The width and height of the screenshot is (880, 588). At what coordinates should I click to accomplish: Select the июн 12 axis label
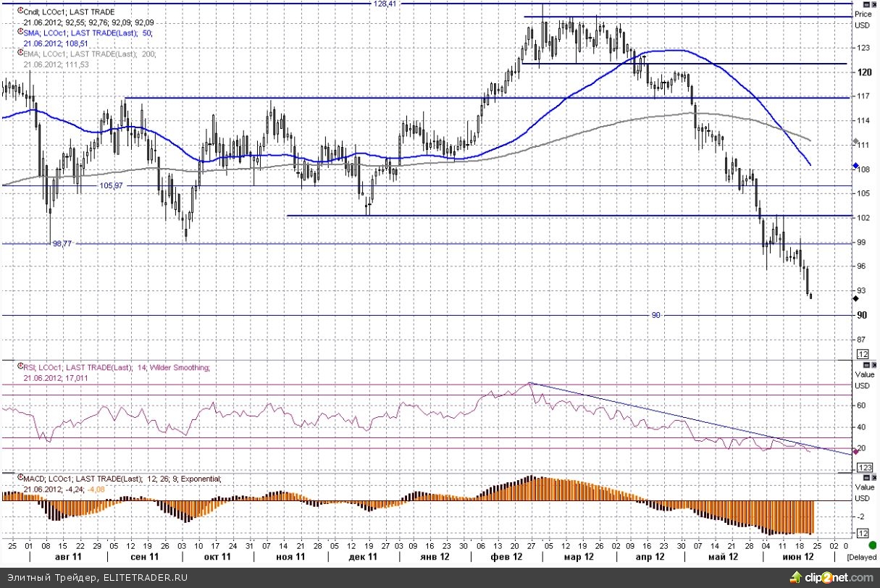tap(797, 556)
